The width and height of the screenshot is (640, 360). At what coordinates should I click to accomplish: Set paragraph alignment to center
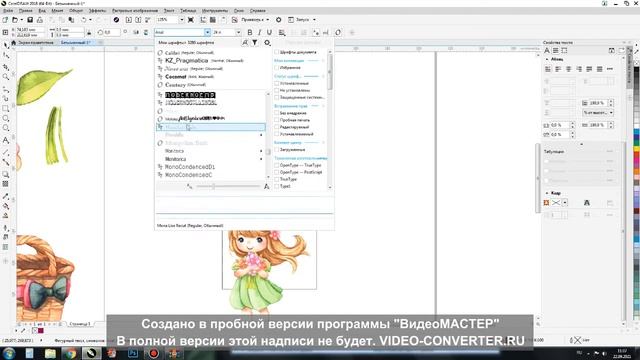pos(569,69)
